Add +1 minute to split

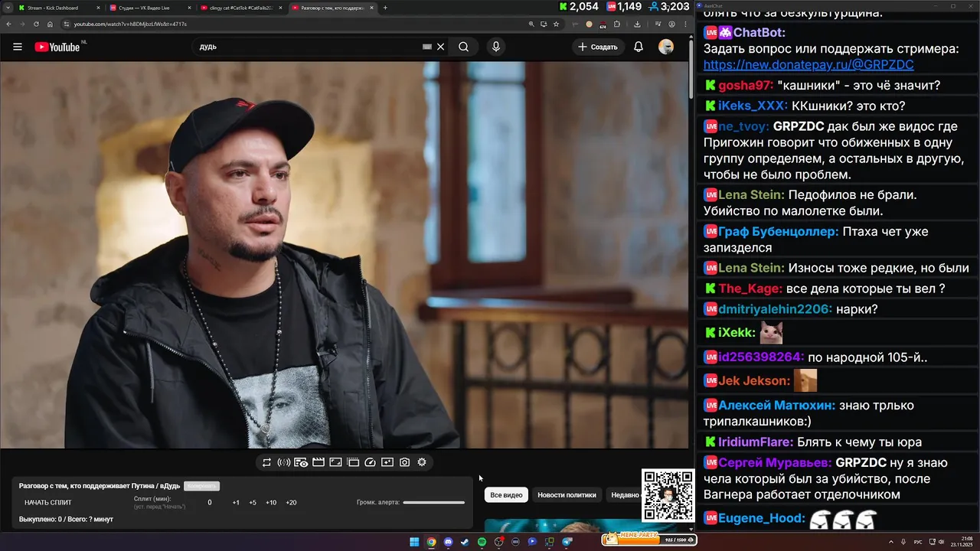click(236, 503)
